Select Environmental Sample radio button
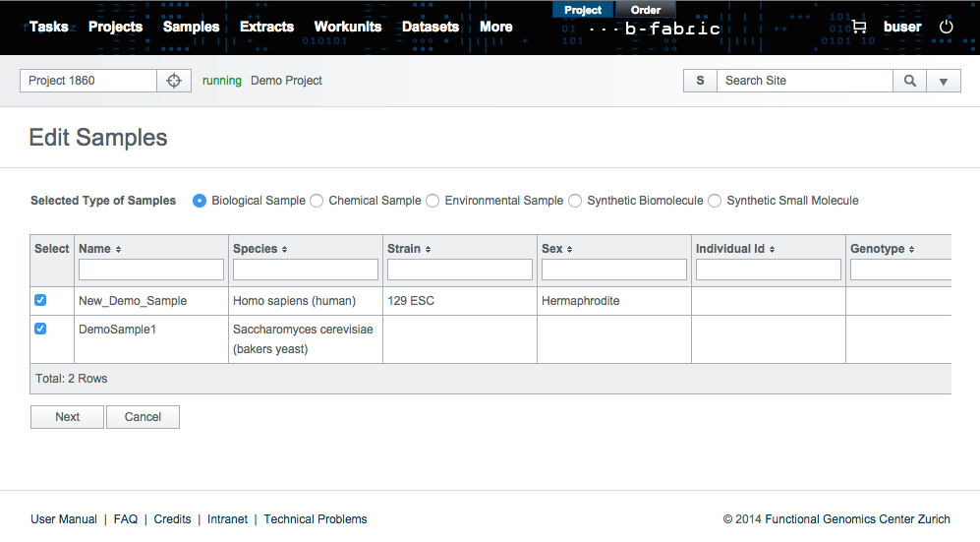This screenshot has height=542, width=980. pyautogui.click(x=432, y=201)
